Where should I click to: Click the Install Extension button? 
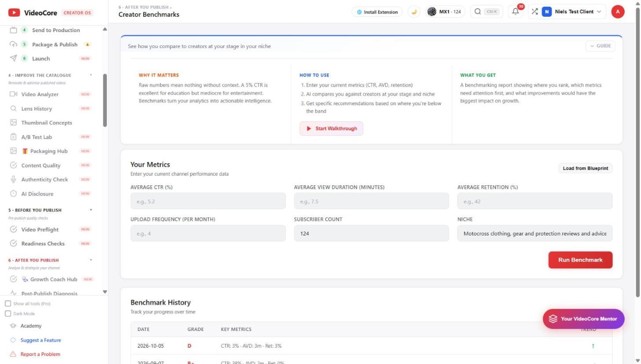point(377,12)
